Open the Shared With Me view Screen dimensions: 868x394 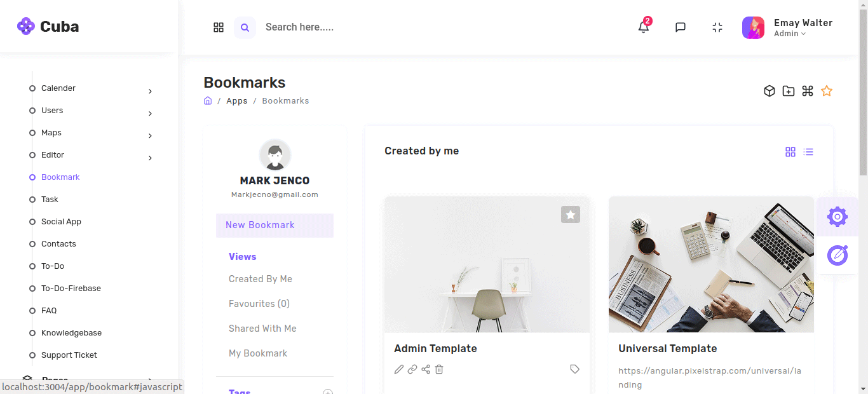262,329
